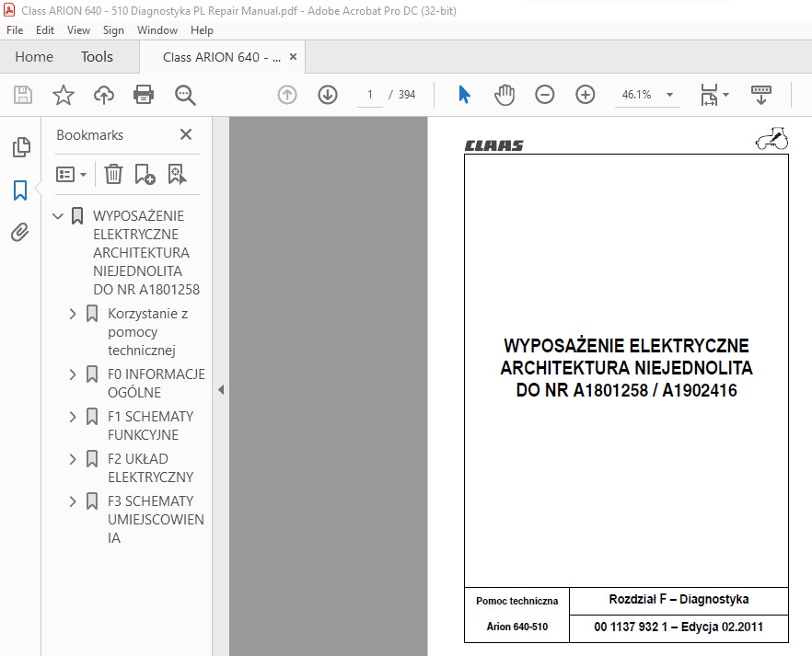This screenshot has height=656, width=812.
Task: Open bookmarks options list menu
Action: pyautogui.click(x=71, y=174)
